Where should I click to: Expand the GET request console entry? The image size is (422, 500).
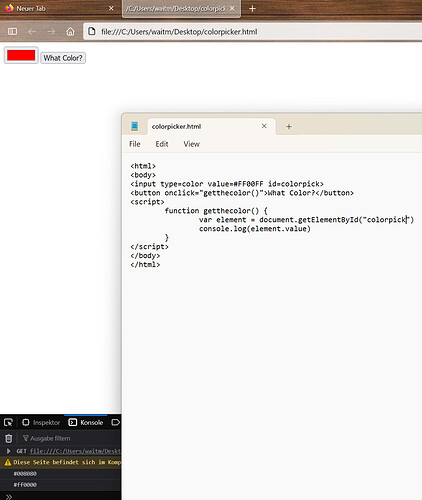click(x=9, y=451)
